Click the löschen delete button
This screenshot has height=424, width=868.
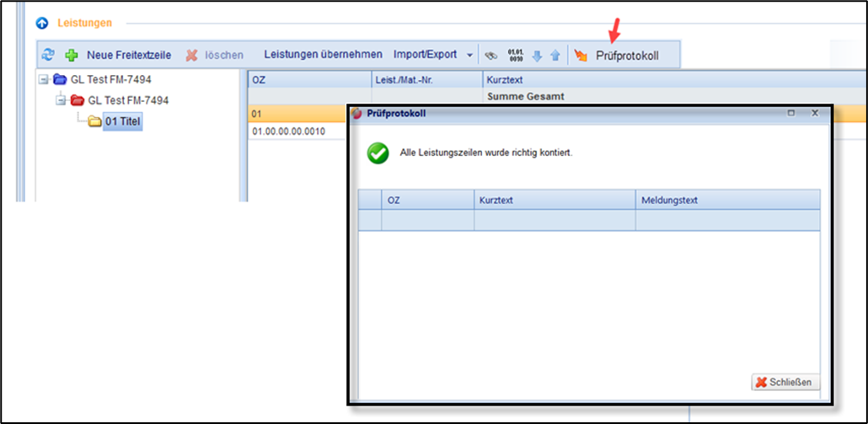[x=215, y=55]
